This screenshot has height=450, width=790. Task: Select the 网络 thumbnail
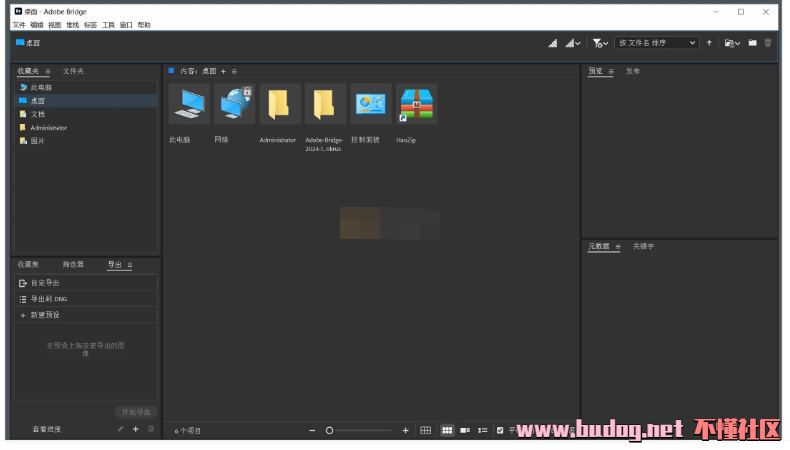coord(234,104)
